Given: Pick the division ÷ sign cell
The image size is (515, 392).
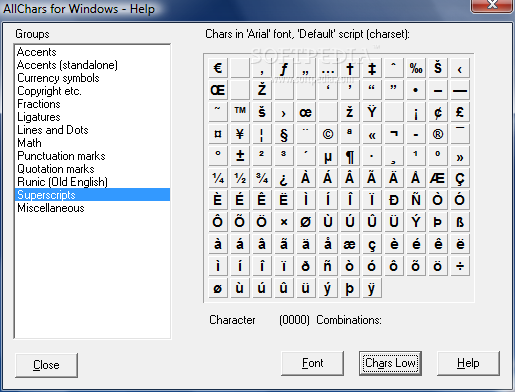Looking at the screenshot, I should click(460, 266).
